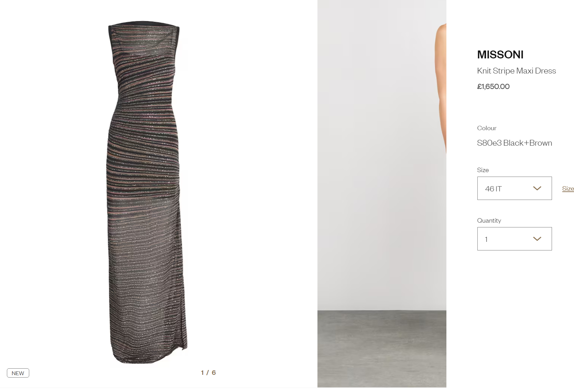Click the £1,650.00 price

(x=493, y=87)
